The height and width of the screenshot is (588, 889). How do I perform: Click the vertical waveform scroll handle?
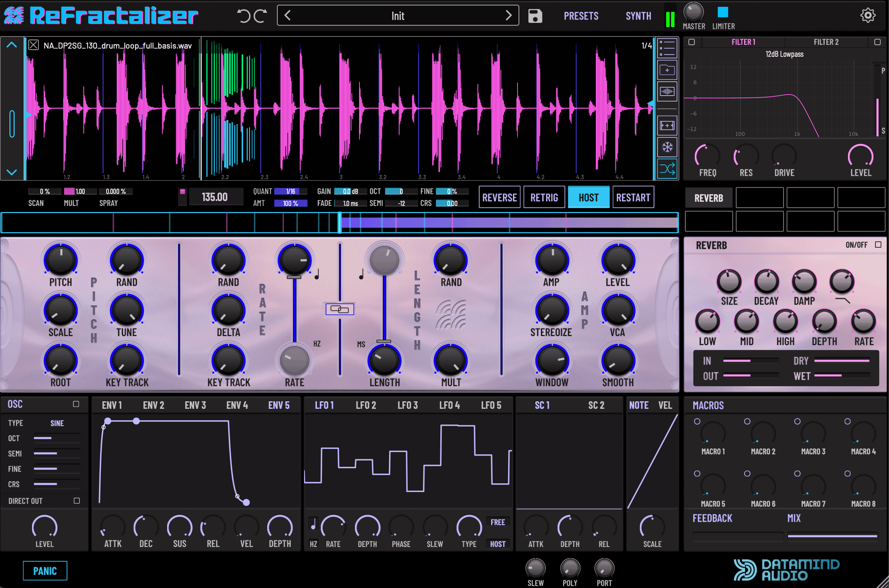[x=12, y=123]
